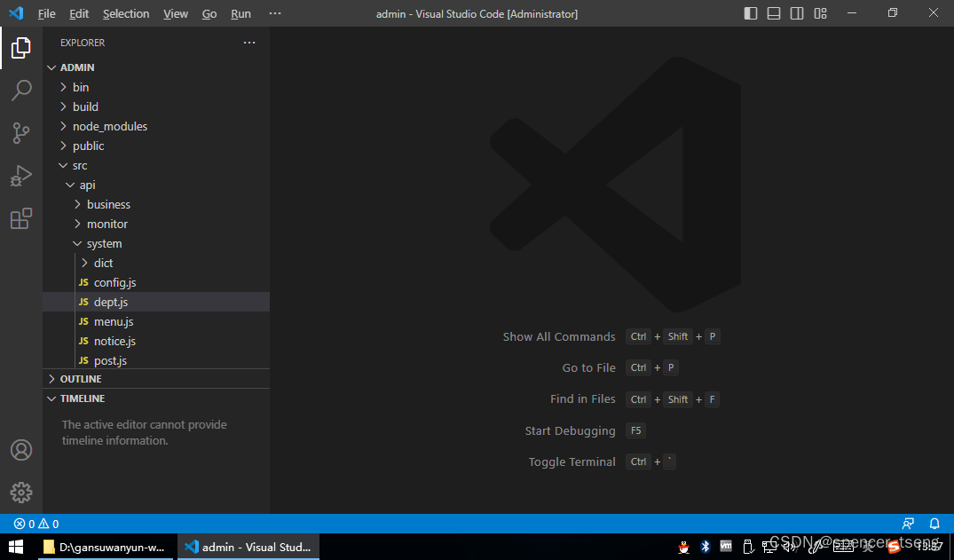
Task: Open the Run menu
Action: point(240,13)
